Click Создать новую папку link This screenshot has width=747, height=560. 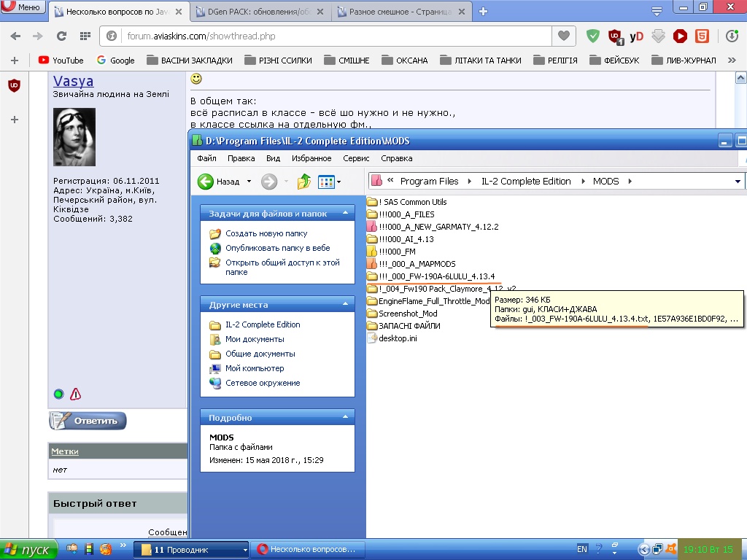pos(266,234)
